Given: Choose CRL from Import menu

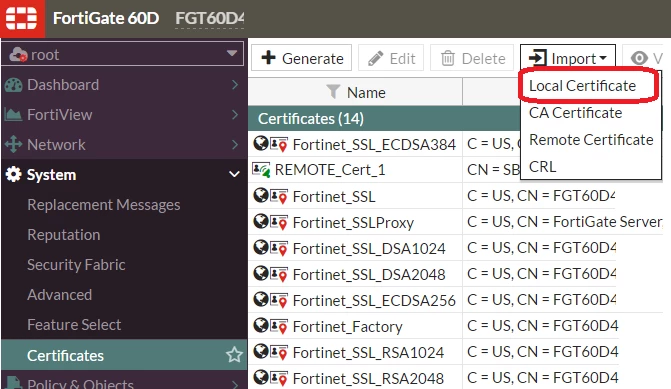Looking at the screenshot, I should click(543, 166).
